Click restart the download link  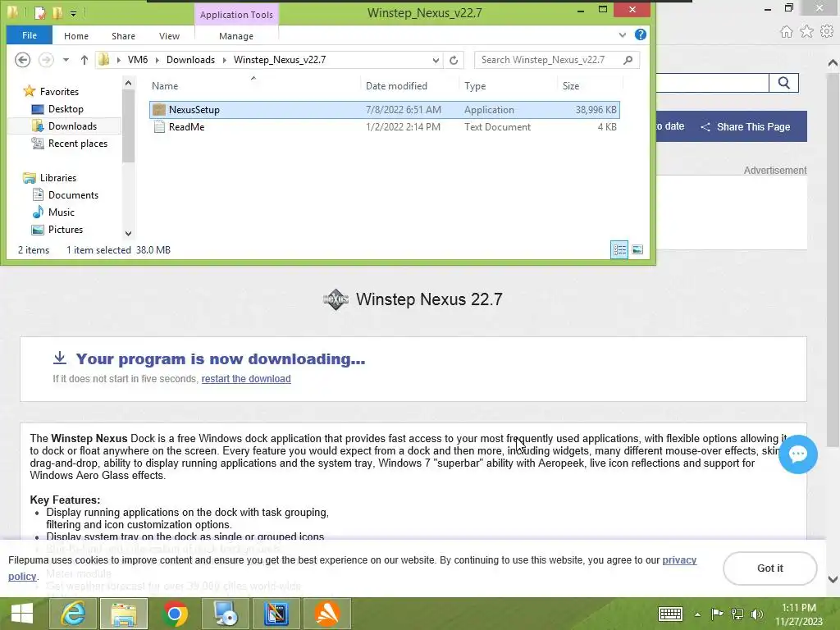pos(246,379)
